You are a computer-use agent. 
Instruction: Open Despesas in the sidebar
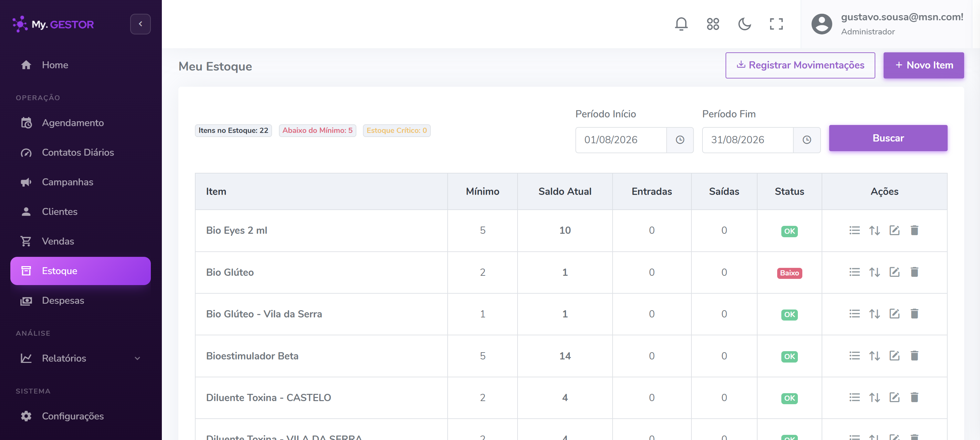(80, 301)
